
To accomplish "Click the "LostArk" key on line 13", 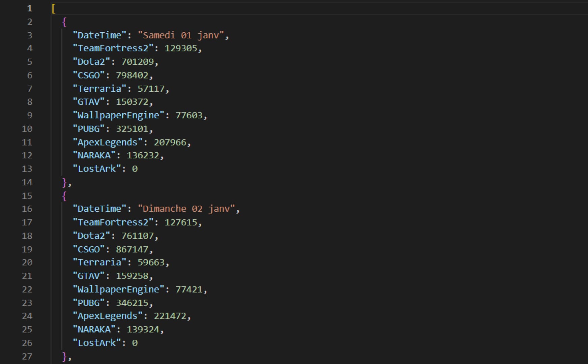I will tap(97, 169).
